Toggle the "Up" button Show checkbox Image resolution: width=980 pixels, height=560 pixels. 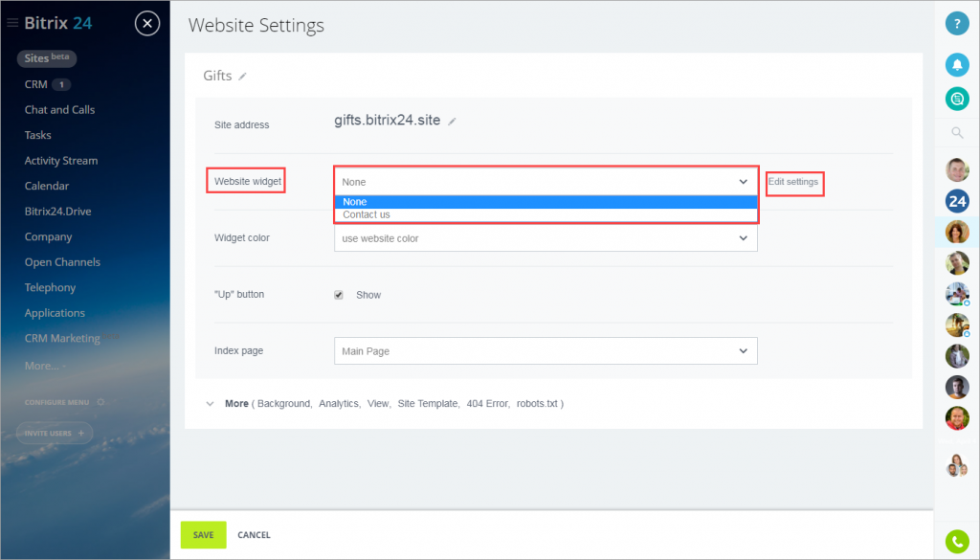click(339, 295)
